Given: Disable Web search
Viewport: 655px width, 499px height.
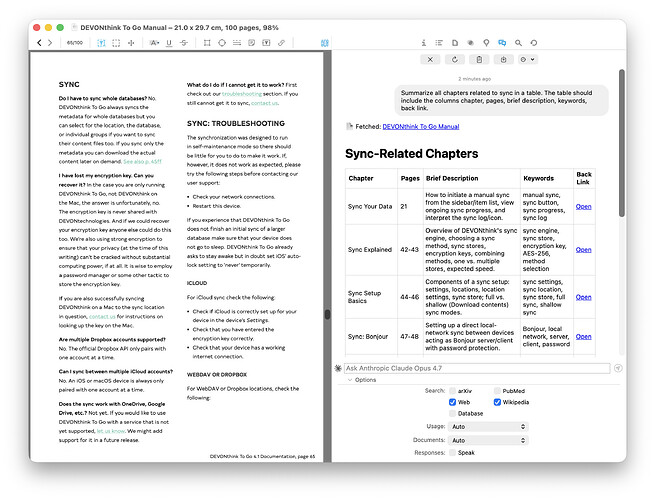Looking at the screenshot, I should coord(452,403).
